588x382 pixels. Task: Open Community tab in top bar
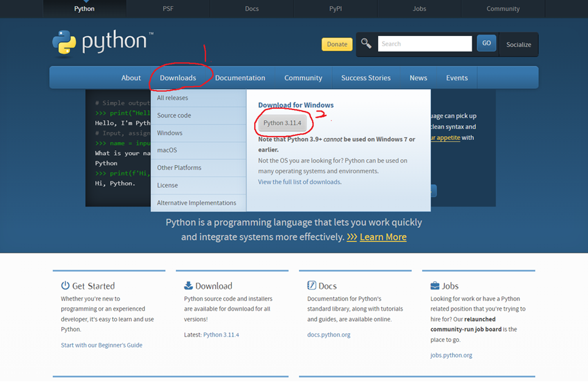[503, 9]
